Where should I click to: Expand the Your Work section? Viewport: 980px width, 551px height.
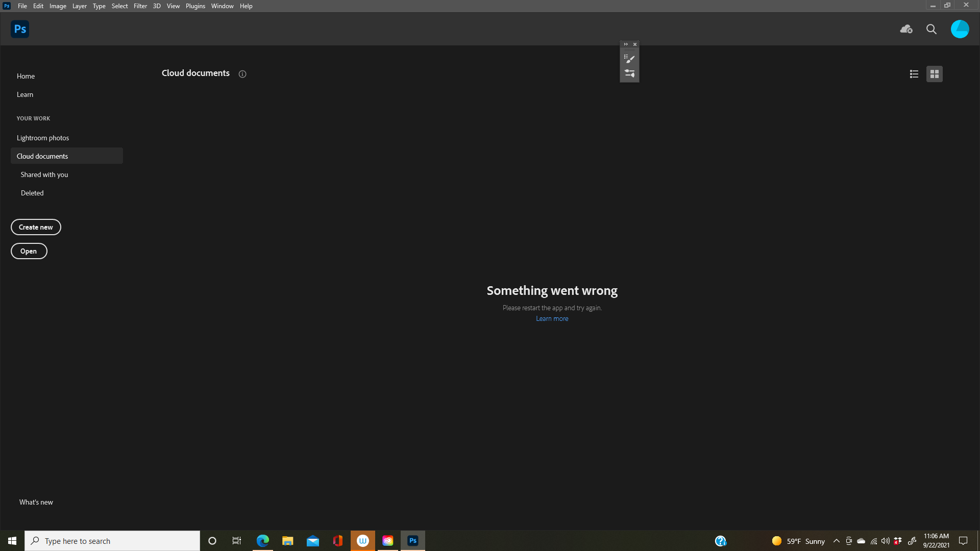(34, 118)
